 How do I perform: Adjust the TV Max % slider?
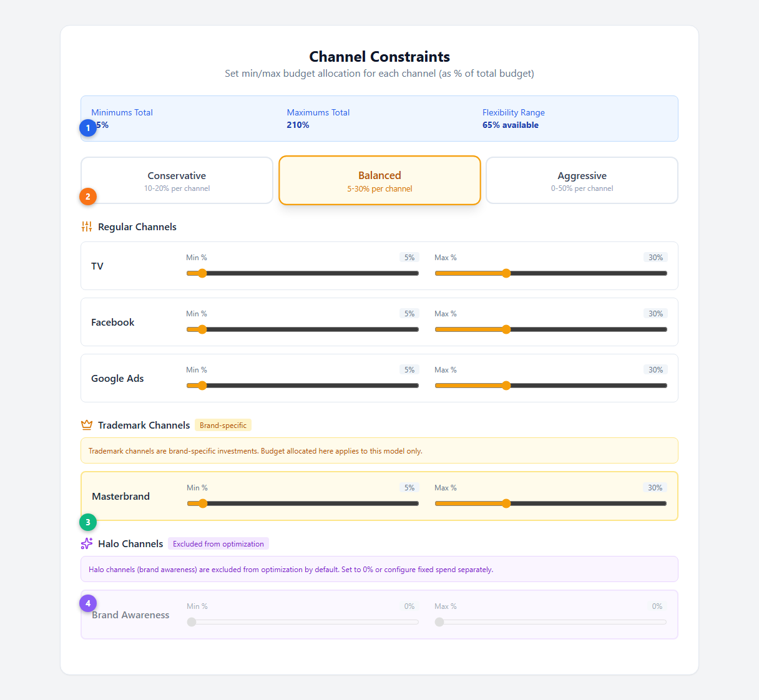551,273
